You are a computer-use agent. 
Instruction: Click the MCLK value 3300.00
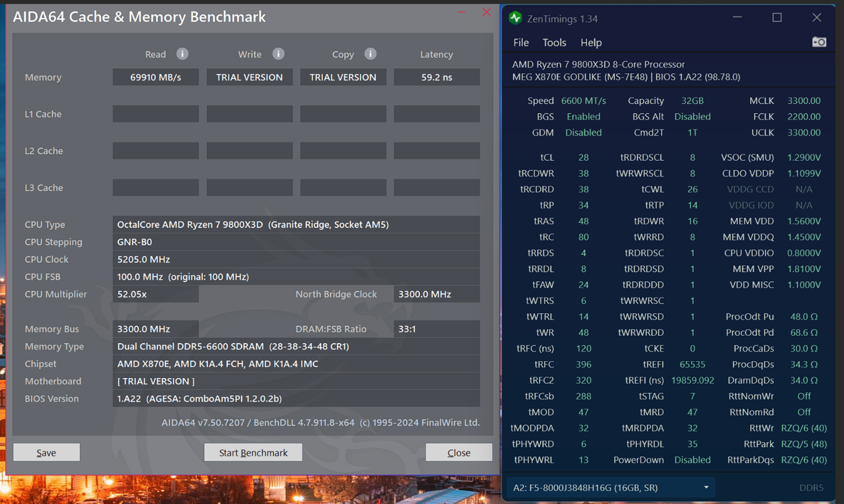pyautogui.click(x=804, y=101)
